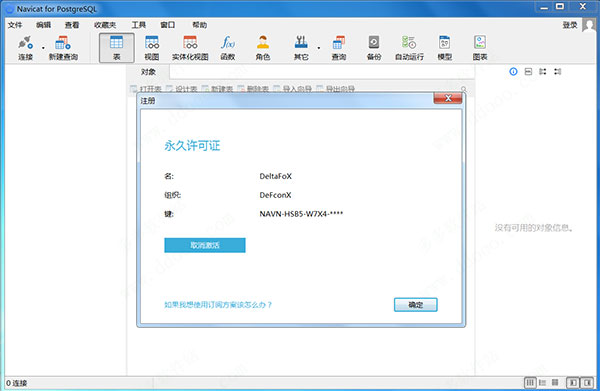This screenshot has height=391, width=600.
Task: Open the Automation (自动运行) icon
Action: click(x=409, y=48)
